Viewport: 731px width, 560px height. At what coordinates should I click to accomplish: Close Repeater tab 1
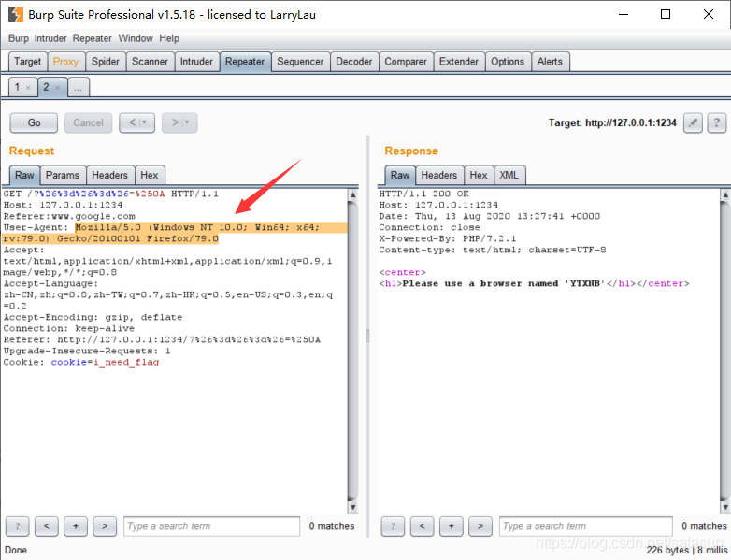(28, 88)
